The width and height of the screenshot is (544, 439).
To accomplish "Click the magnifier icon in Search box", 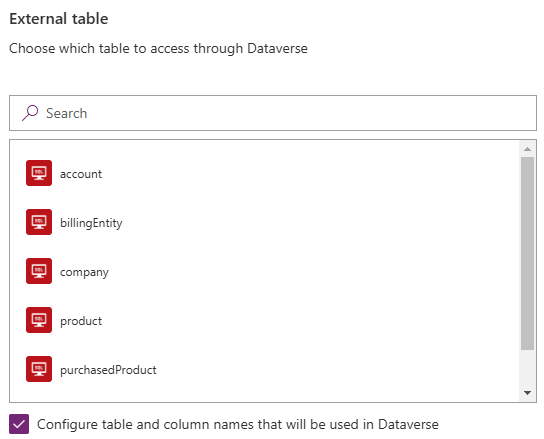I will (x=30, y=113).
